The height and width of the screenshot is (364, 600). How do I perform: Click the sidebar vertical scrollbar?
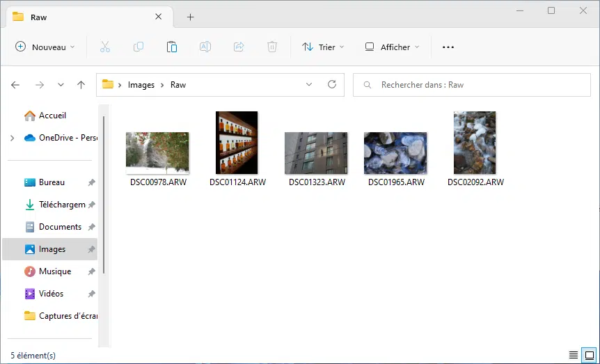(x=103, y=195)
